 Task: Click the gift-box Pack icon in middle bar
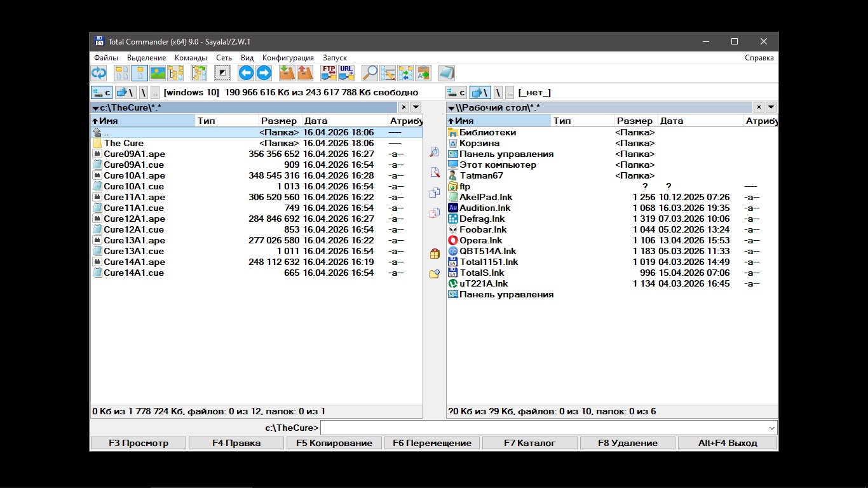pyautogui.click(x=435, y=254)
